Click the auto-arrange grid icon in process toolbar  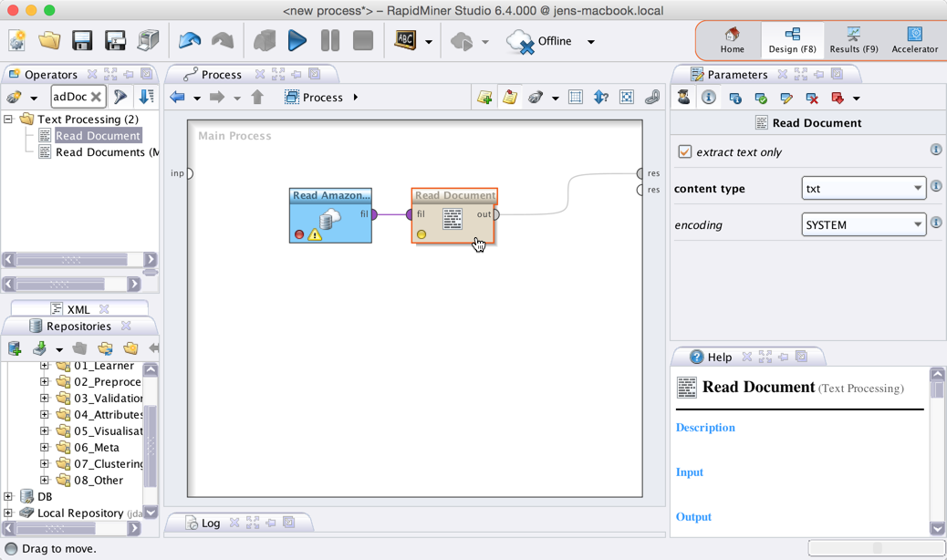(x=576, y=98)
